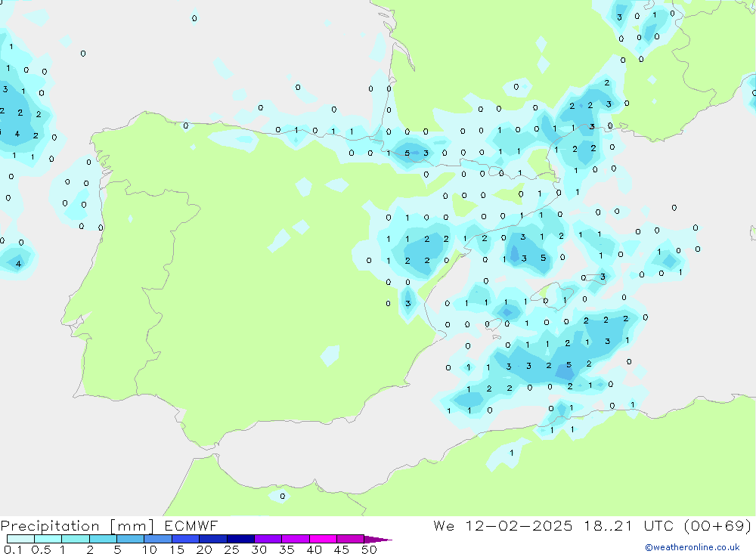The width and height of the screenshot is (756, 554).
Task: Click the 25–30 mm navy legend swatch
Action: pos(240,539)
